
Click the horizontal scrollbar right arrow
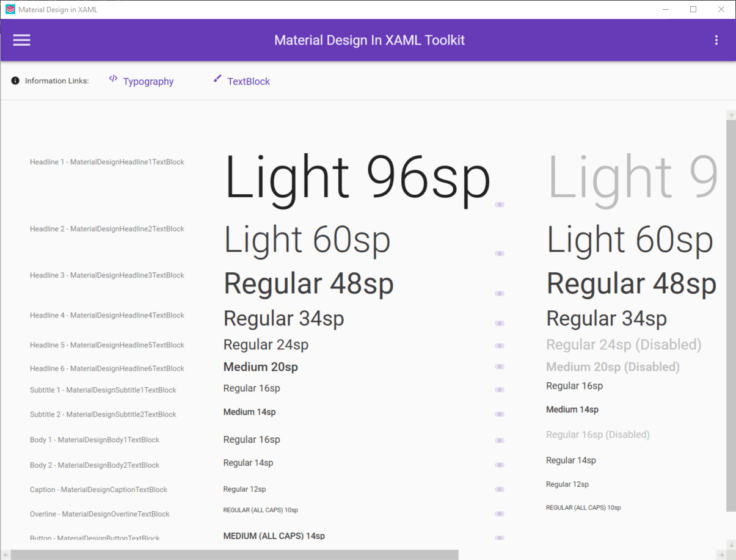tap(721, 555)
